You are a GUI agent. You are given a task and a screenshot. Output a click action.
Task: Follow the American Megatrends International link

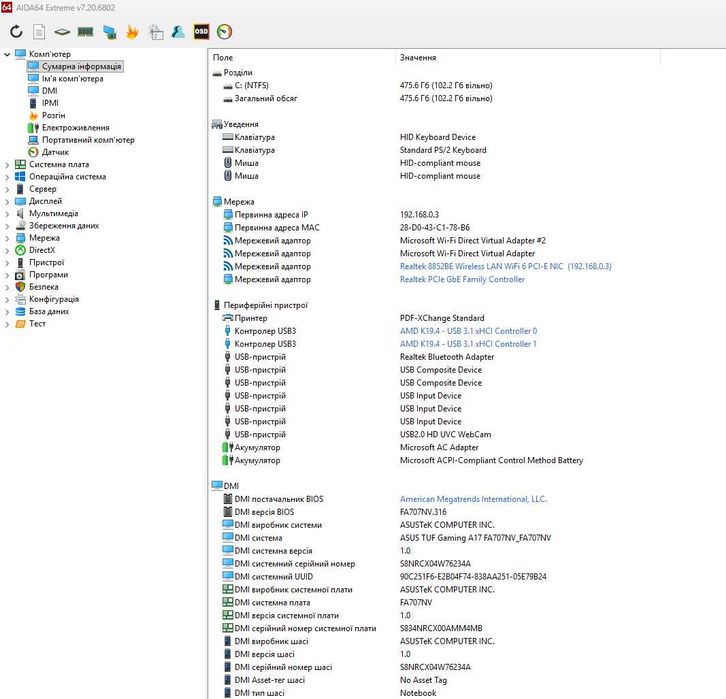pos(473,499)
